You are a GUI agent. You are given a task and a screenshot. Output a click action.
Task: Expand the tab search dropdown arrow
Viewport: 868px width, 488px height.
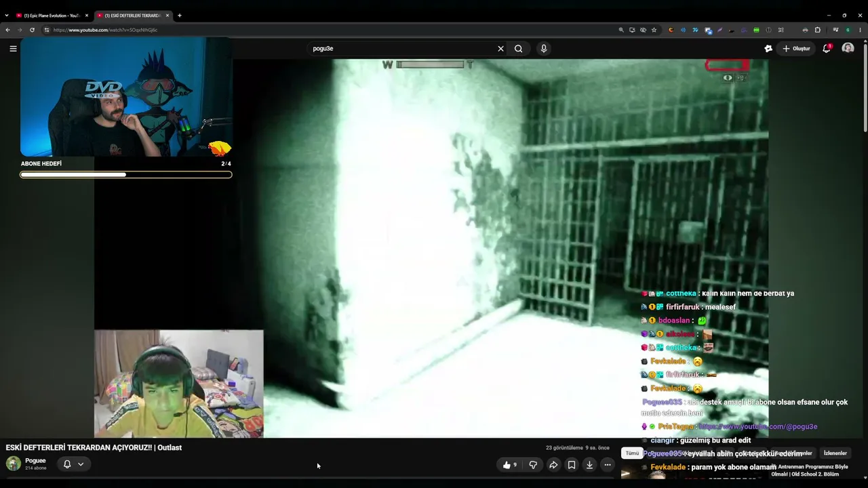[x=7, y=16]
